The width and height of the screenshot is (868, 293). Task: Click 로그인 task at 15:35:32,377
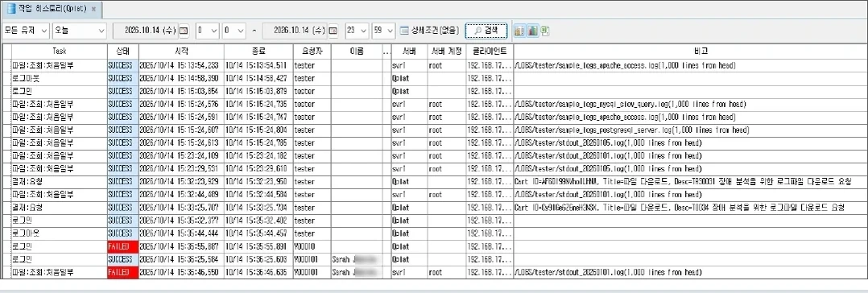click(60, 221)
